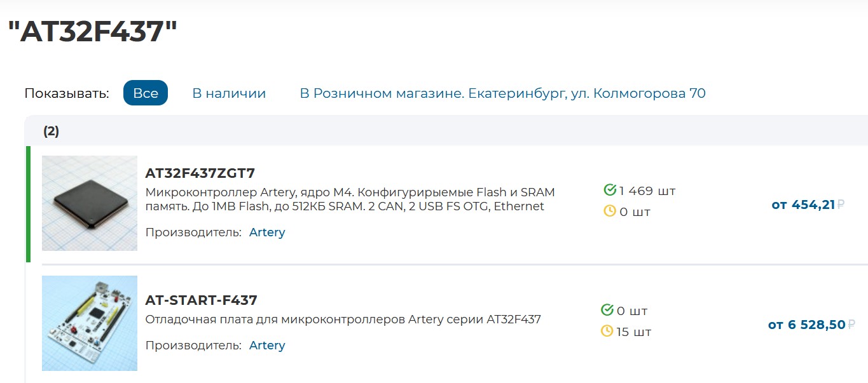Filter by Екатеринбург retail store availability
Image resolution: width=868 pixels, height=383 pixels.
pos(502,93)
